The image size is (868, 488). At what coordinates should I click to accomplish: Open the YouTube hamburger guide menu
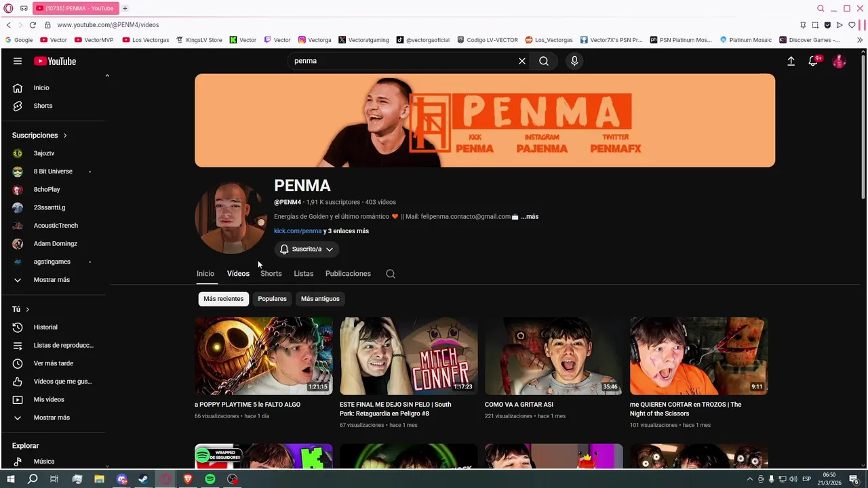click(18, 61)
